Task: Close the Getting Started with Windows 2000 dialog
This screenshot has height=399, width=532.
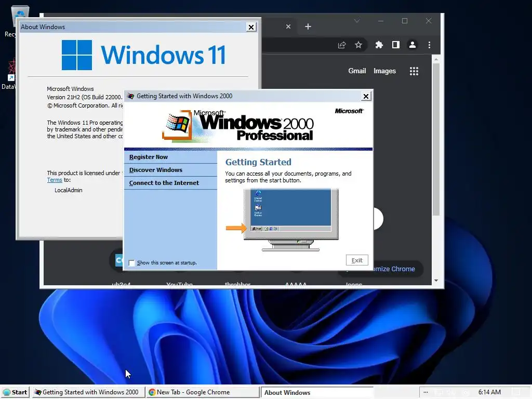Action: coord(366,96)
